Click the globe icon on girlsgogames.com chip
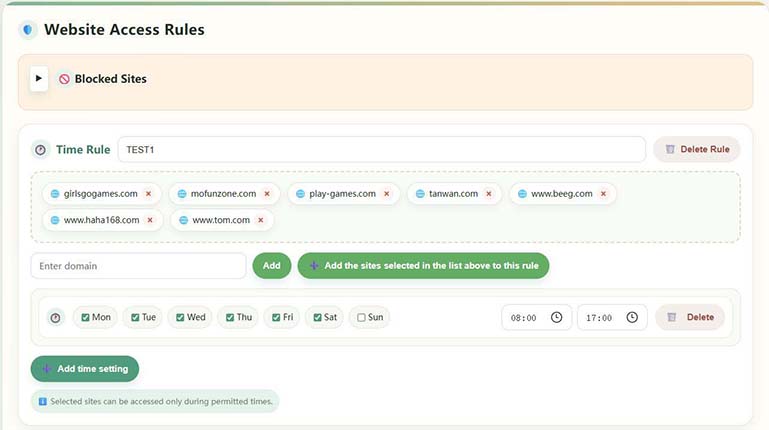The image size is (769, 430). (55, 194)
